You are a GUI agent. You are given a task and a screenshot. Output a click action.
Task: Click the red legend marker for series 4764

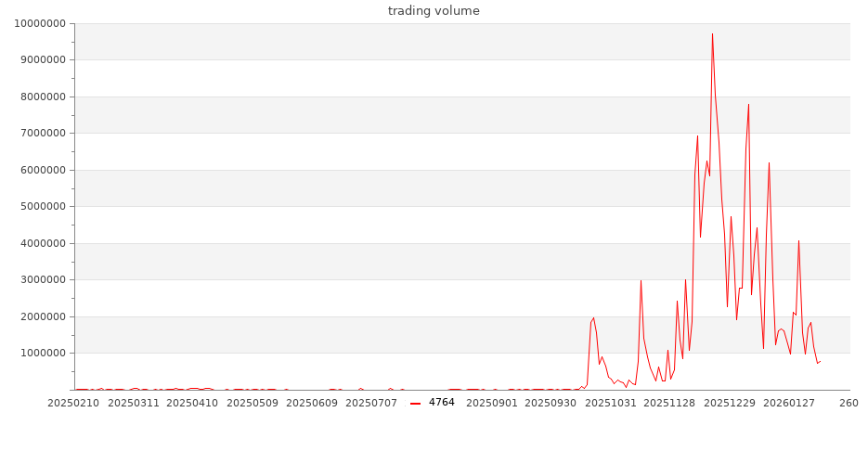[x=416, y=403]
